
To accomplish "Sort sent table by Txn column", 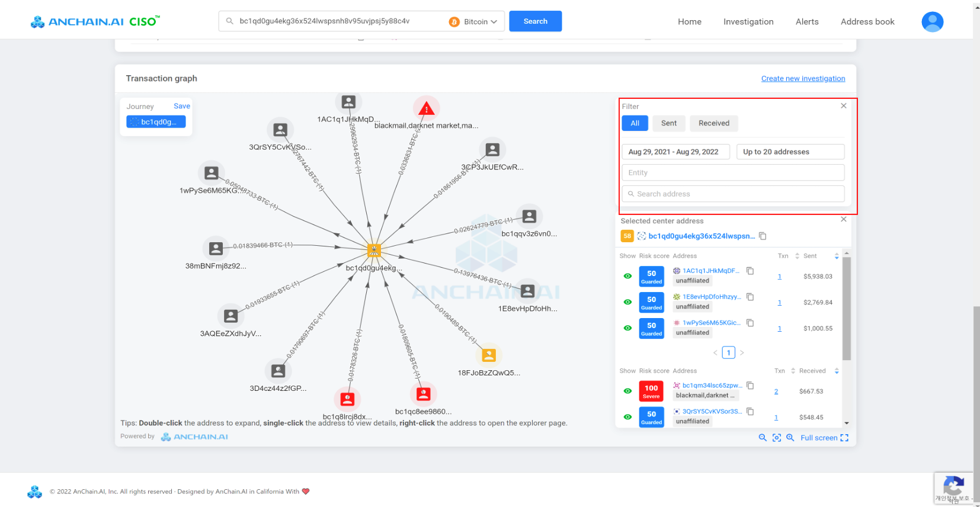I will pyautogui.click(x=797, y=256).
